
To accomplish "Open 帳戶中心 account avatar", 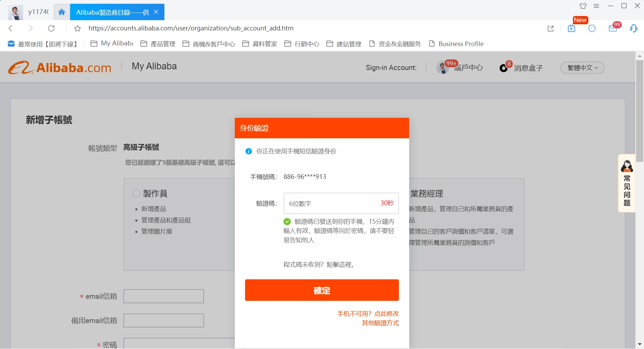I will pos(443,67).
